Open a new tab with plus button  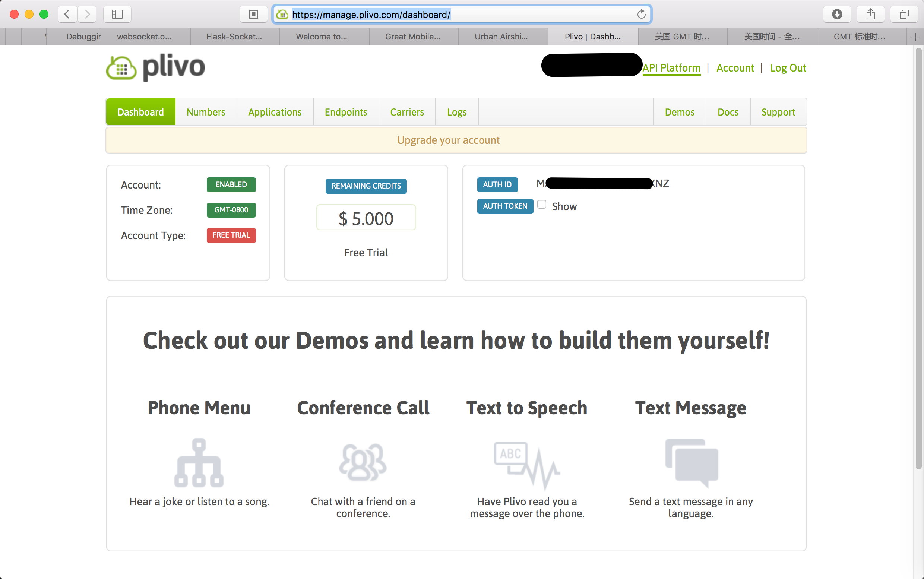click(915, 37)
